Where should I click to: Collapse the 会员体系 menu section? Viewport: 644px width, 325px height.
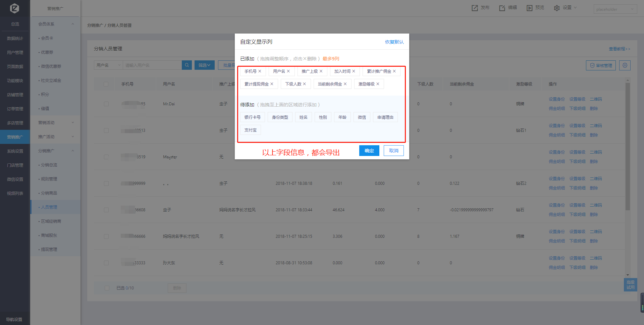pos(73,24)
